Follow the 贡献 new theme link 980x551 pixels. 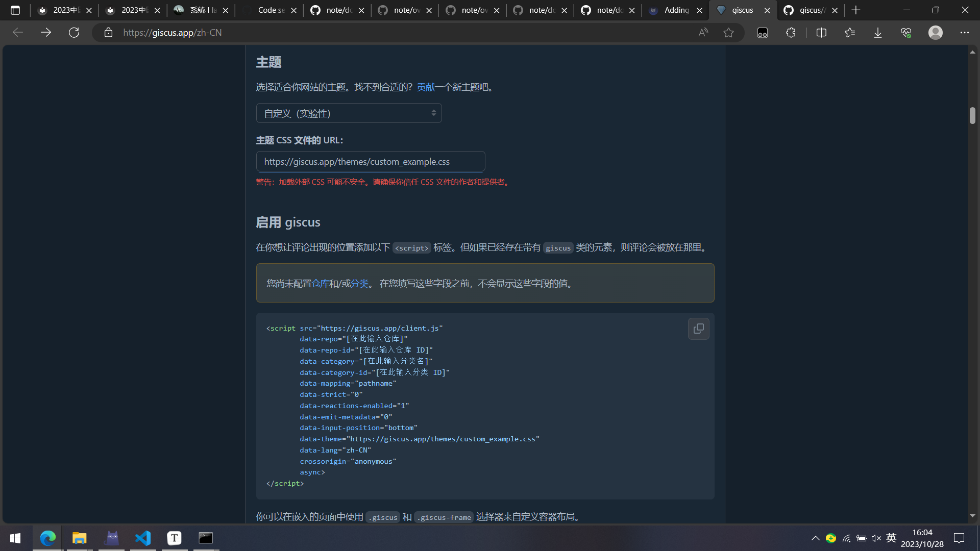click(425, 87)
